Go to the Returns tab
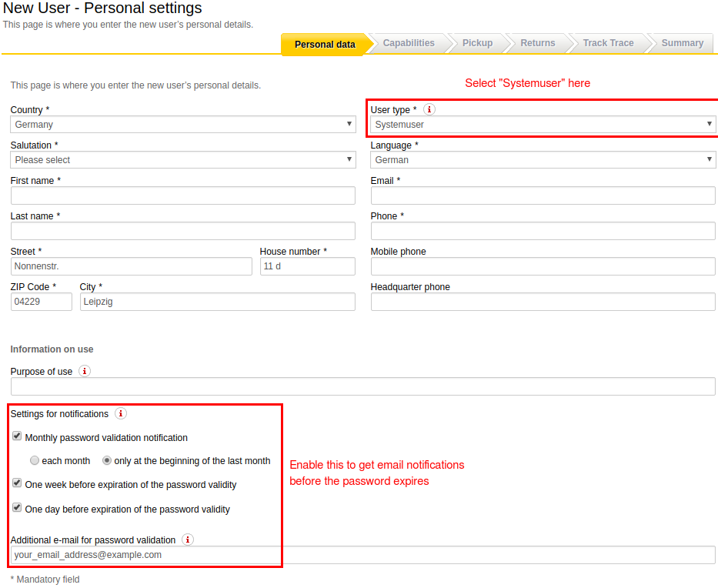Viewport: 718px width, 588px height. pyautogui.click(x=538, y=43)
